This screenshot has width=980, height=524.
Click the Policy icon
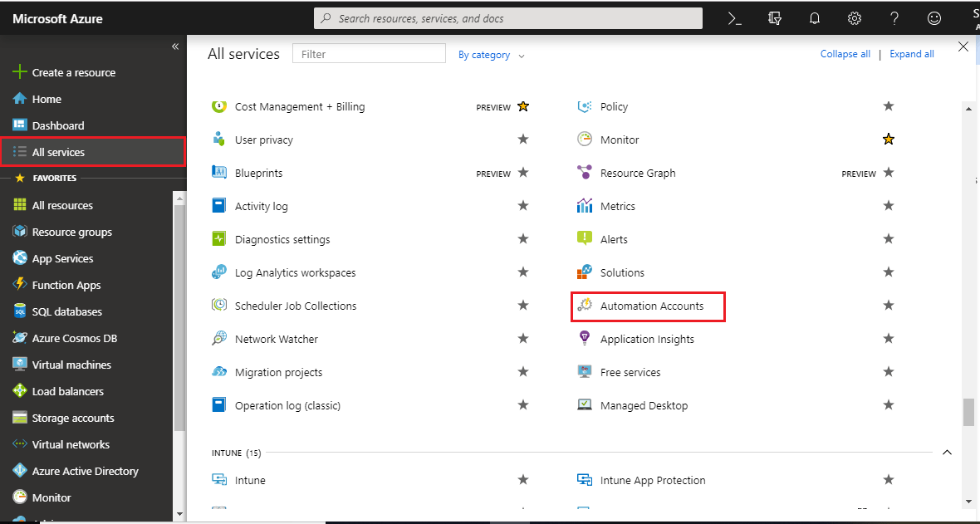(585, 106)
